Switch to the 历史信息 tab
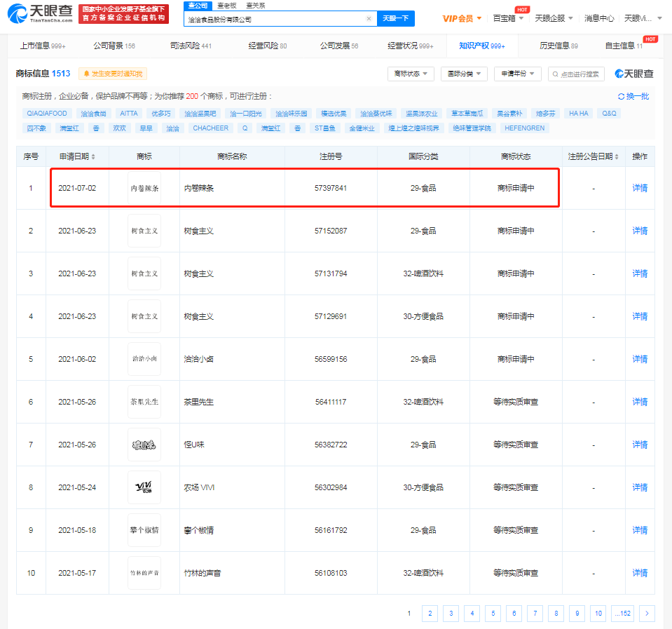This screenshot has height=629, width=672. pyautogui.click(x=558, y=46)
